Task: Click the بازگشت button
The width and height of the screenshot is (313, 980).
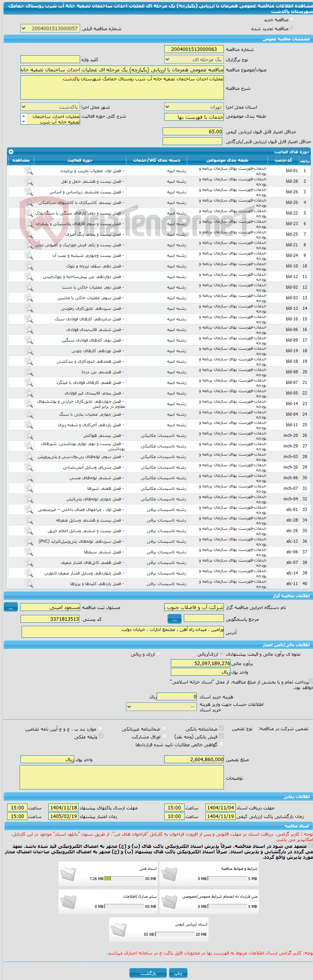Action: pyautogui.click(x=148, y=973)
